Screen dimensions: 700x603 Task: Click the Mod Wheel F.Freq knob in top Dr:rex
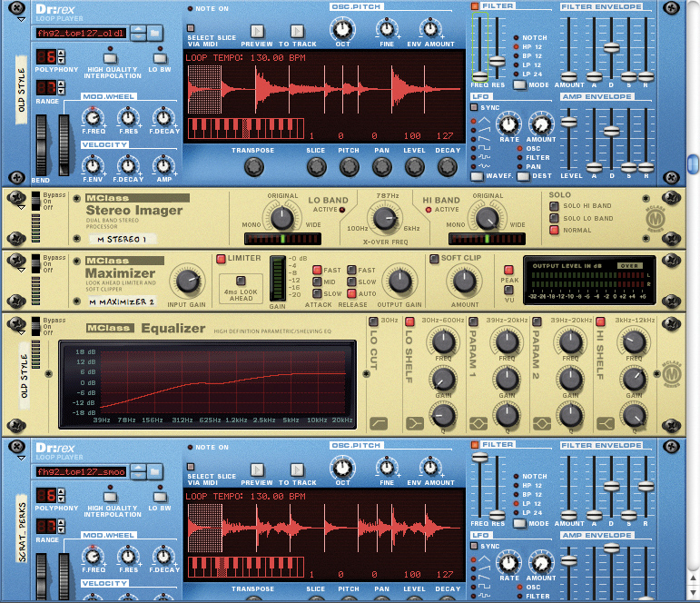point(93,118)
